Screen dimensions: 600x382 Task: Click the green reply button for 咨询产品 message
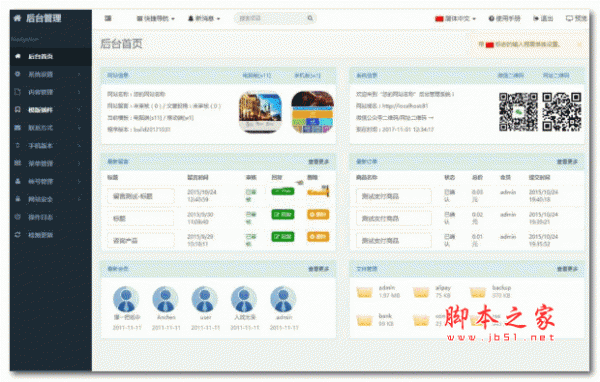click(283, 237)
